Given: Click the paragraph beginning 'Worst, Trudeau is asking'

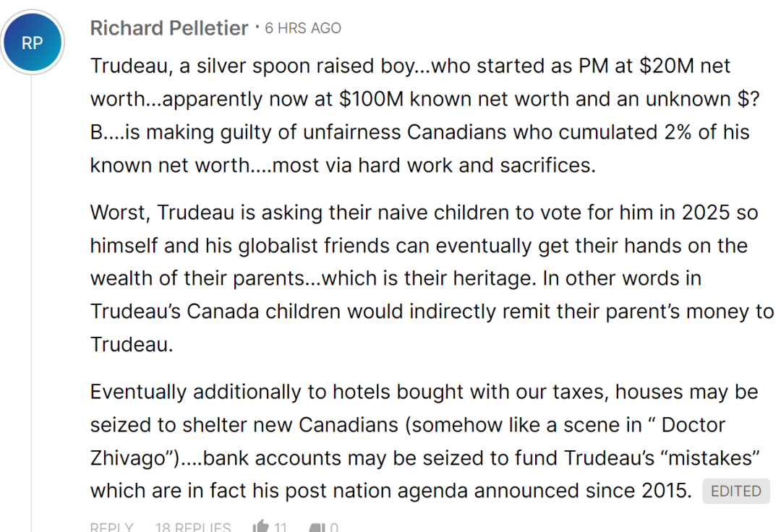Looking at the screenshot, I should (x=432, y=278).
